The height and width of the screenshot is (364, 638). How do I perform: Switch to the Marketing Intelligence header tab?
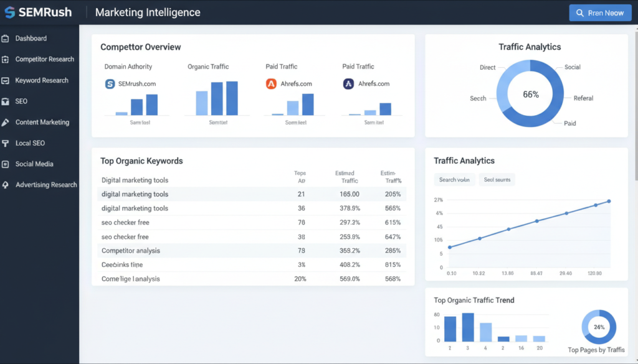[147, 12]
